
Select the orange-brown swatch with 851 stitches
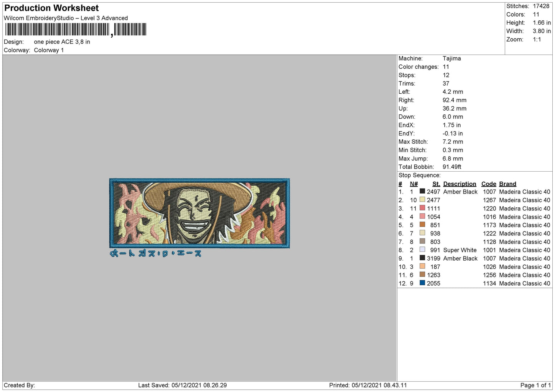tap(422, 225)
